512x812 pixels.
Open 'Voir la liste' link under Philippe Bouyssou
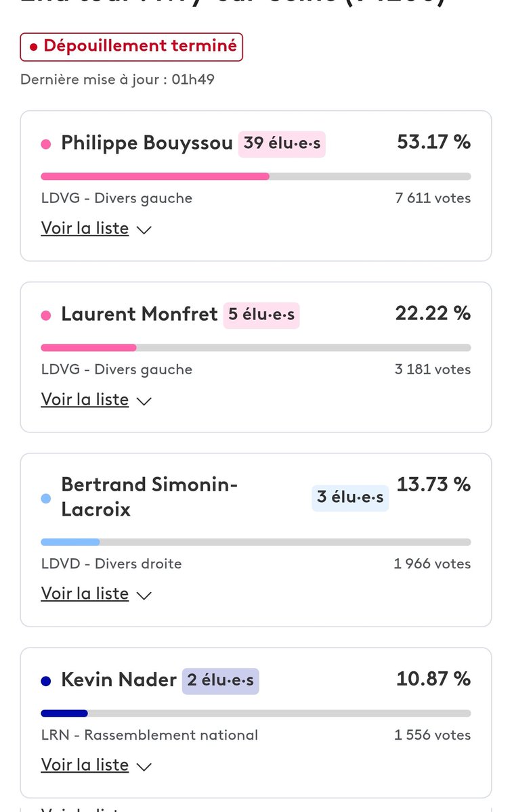[85, 229]
